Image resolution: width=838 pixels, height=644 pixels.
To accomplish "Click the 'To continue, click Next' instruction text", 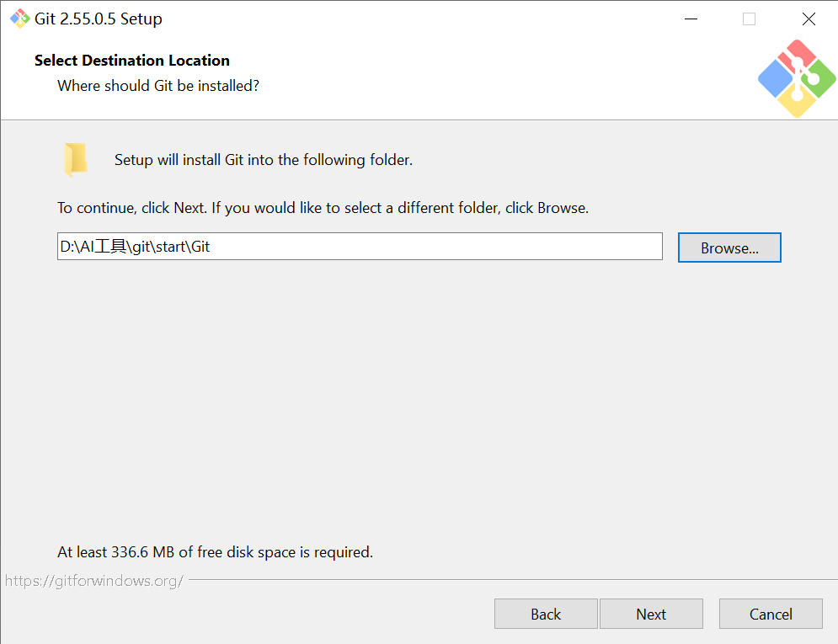I will [323, 208].
